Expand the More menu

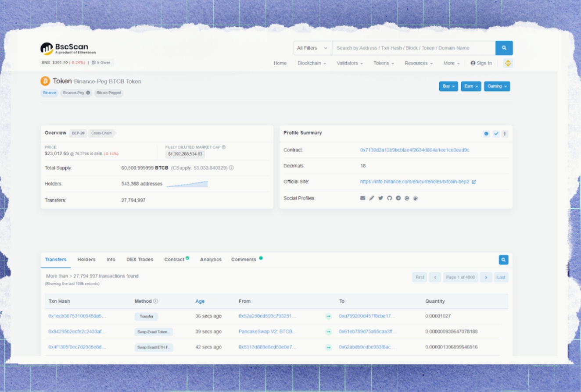tap(452, 63)
